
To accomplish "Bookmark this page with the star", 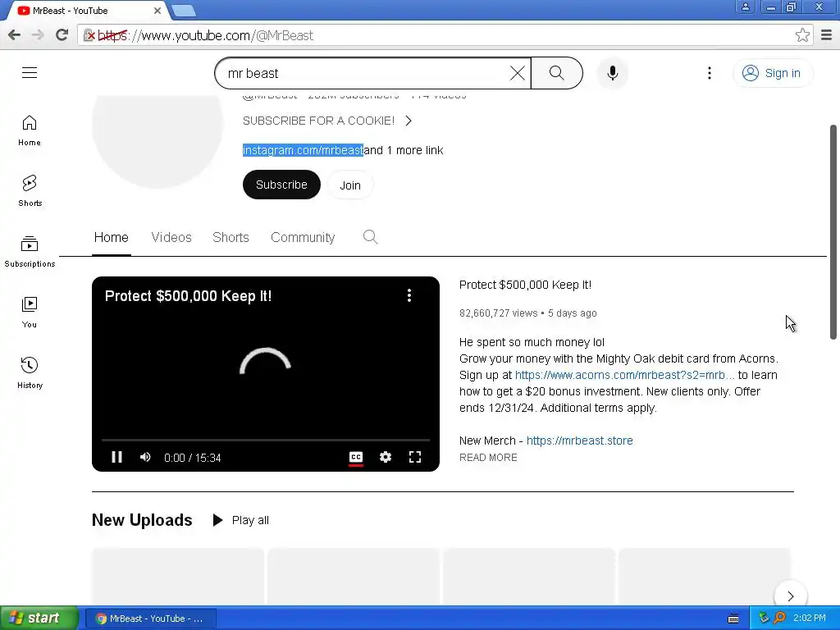I will pyautogui.click(x=802, y=35).
